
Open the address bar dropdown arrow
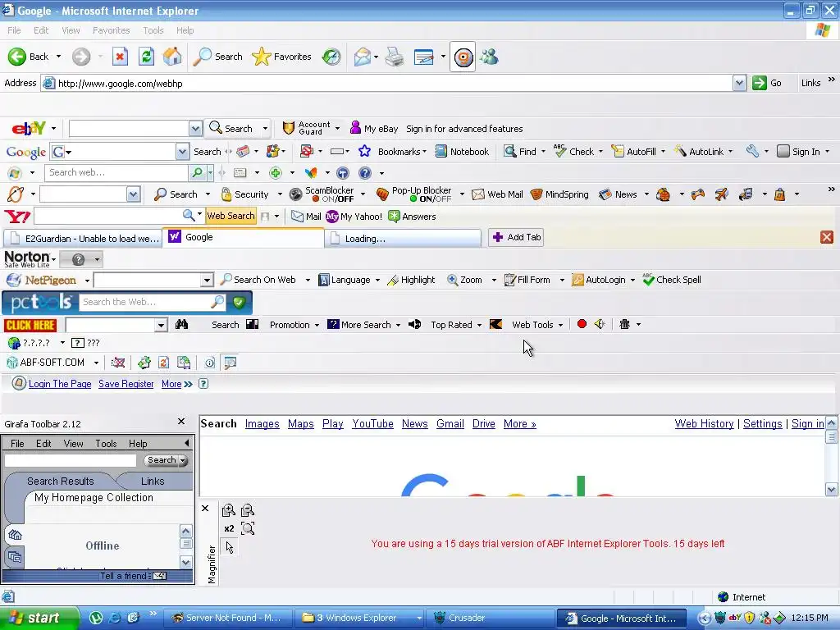[x=739, y=83]
